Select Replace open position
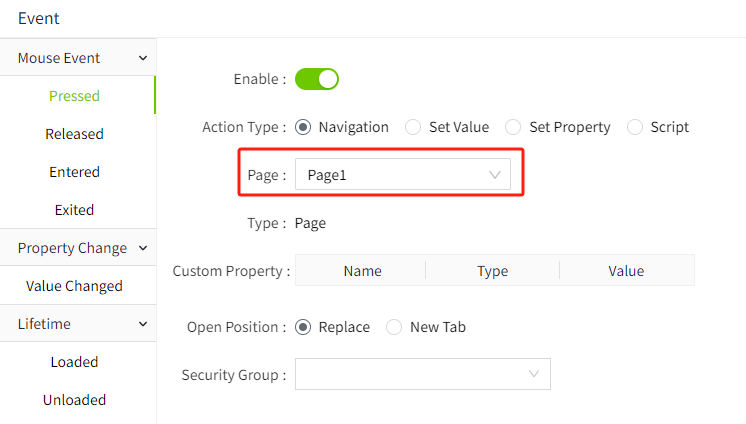Viewport: 746px width, 424px height. pos(303,327)
